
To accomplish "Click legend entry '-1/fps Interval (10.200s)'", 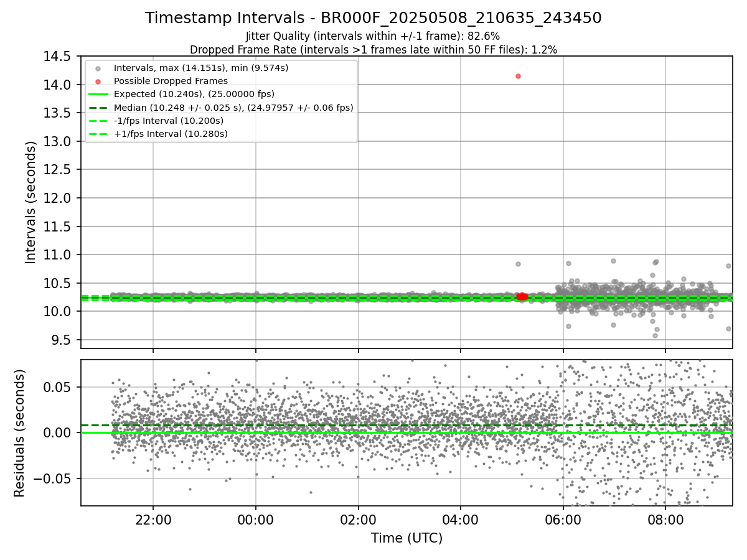I will (169, 121).
